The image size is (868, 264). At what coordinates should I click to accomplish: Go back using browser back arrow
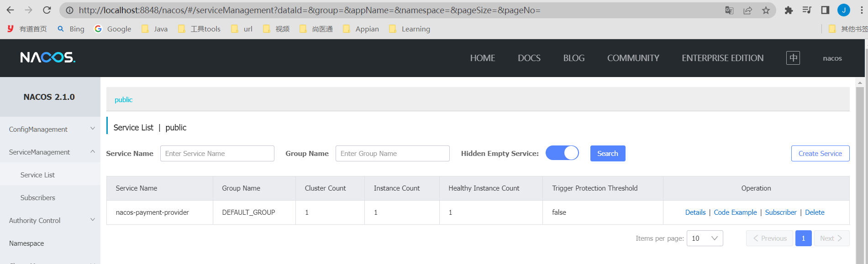click(11, 10)
